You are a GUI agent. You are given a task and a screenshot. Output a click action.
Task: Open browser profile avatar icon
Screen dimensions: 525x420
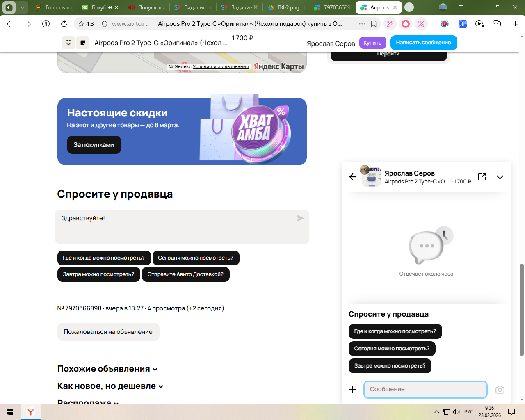pos(443,7)
